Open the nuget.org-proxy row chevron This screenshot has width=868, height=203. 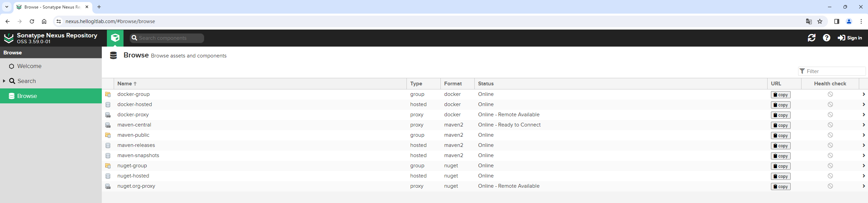pos(863,186)
